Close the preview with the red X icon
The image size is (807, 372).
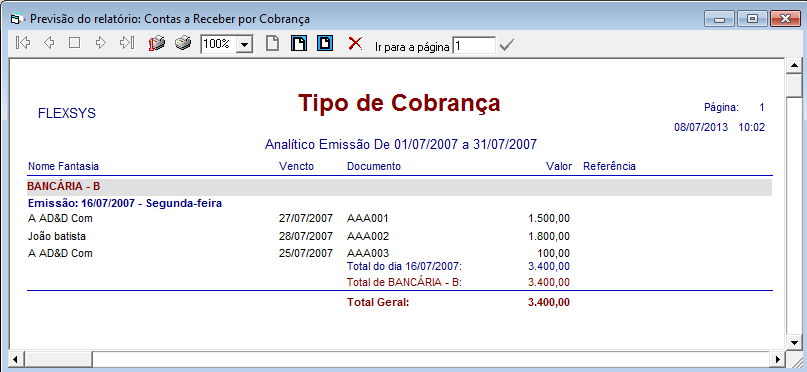coord(355,43)
